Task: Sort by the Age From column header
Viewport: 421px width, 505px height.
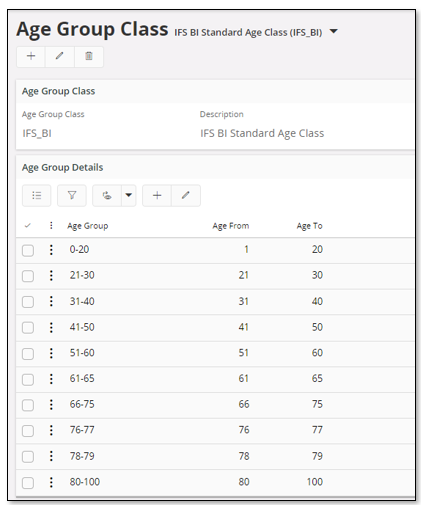Action: (231, 226)
